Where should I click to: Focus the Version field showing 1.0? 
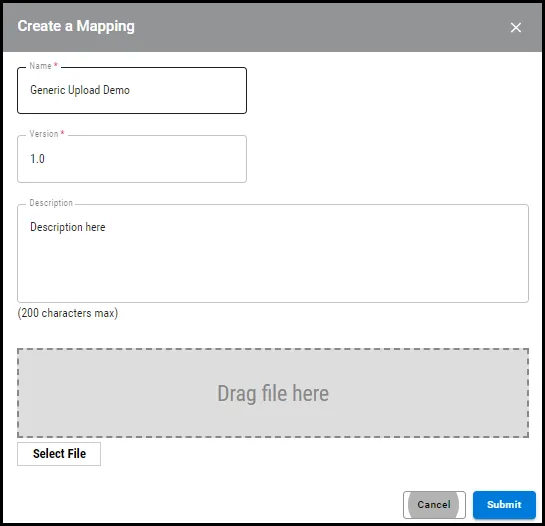(132, 159)
